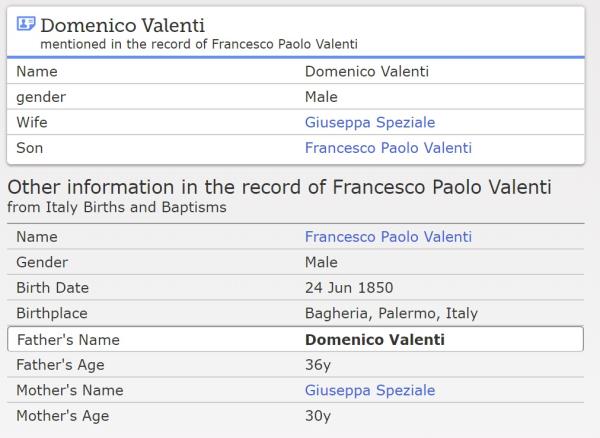Click the Birth Date field label
The width and height of the screenshot is (600, 438).
tap(53, 288)
